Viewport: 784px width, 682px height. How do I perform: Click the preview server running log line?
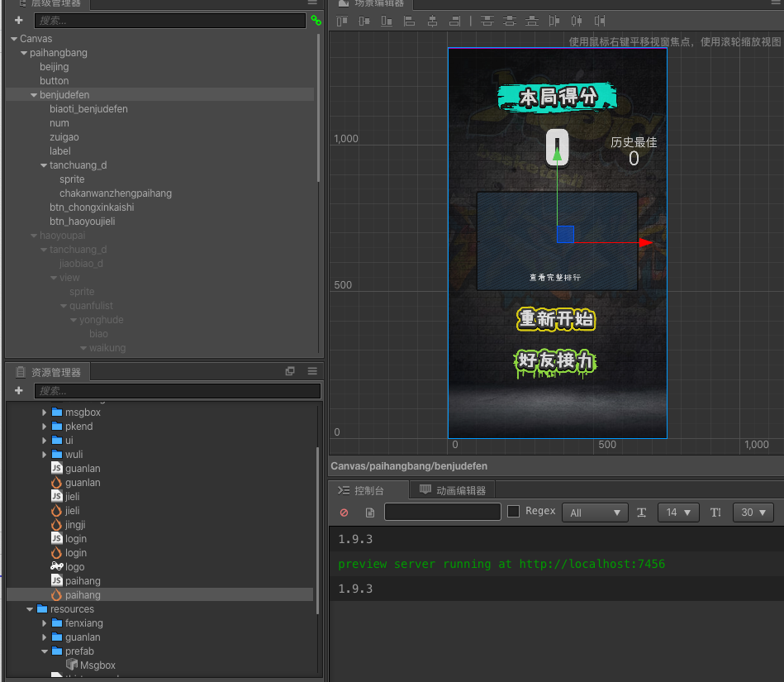[501, 564]
